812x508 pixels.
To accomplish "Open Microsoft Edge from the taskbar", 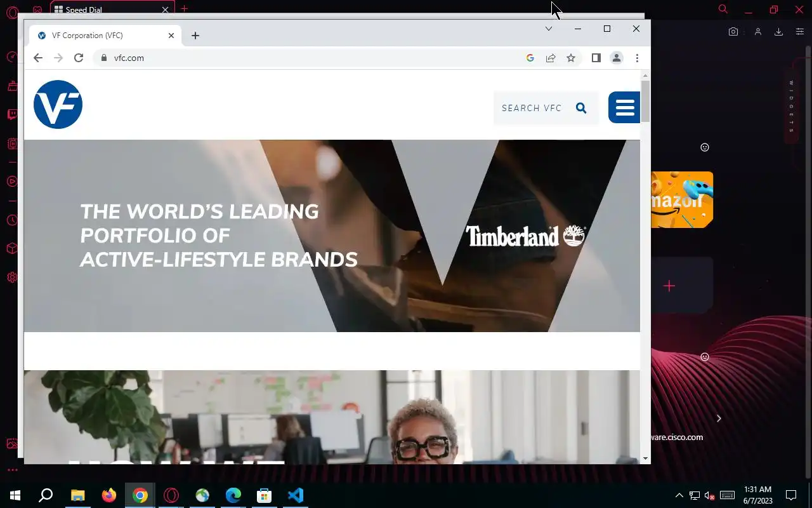I will click(233, 495).
